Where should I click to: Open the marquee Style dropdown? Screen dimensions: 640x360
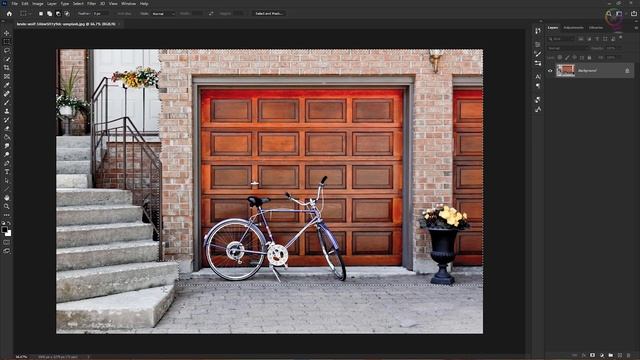click(163, 13)
